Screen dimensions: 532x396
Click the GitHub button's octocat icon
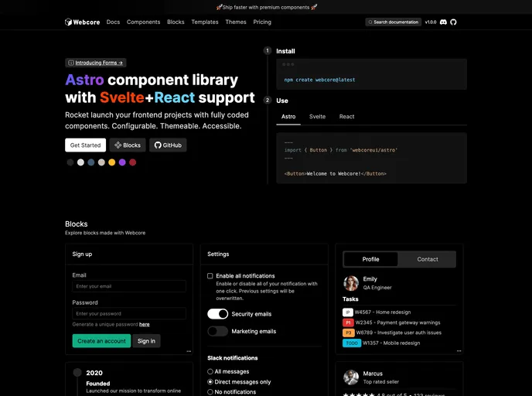(158, 145)
